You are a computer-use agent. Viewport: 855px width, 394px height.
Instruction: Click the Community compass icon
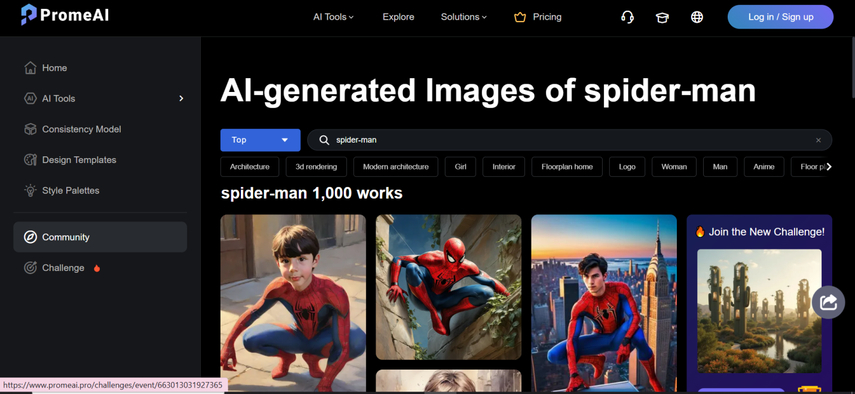click(x=31, y=237)
